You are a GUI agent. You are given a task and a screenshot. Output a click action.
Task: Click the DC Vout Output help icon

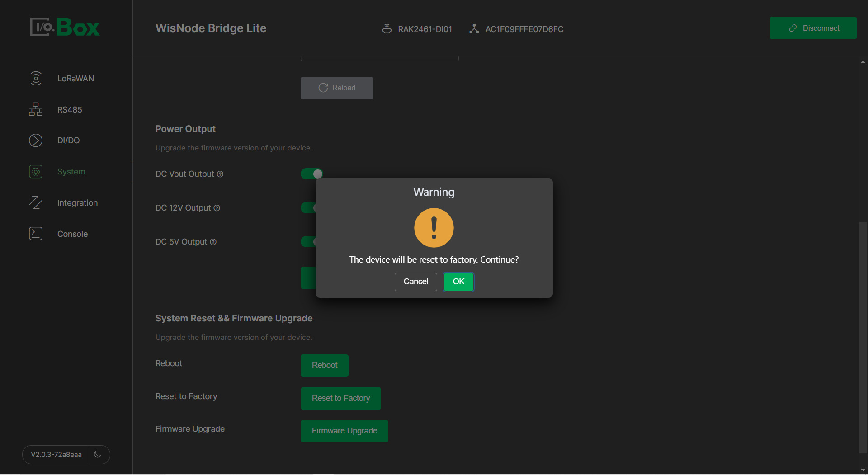coord(220,174)
